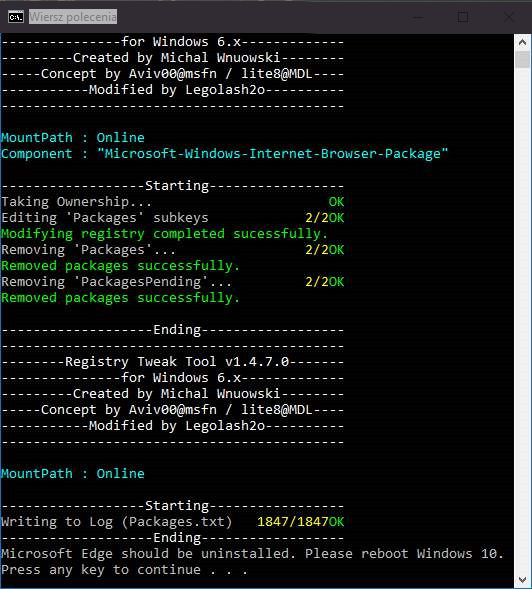This screenshot has width=532, height=589.
Task: Click the '1847/1847OK' value
Action: click(x=301, y=522)
